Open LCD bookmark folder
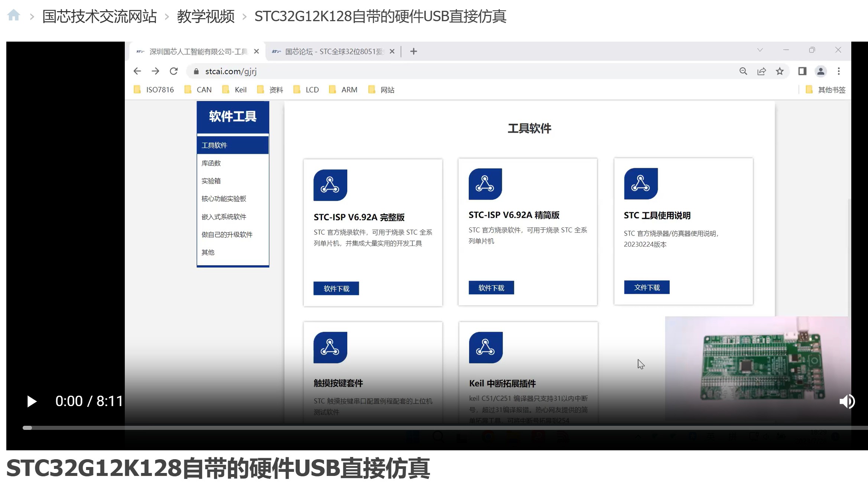 (x=306, y=90)
